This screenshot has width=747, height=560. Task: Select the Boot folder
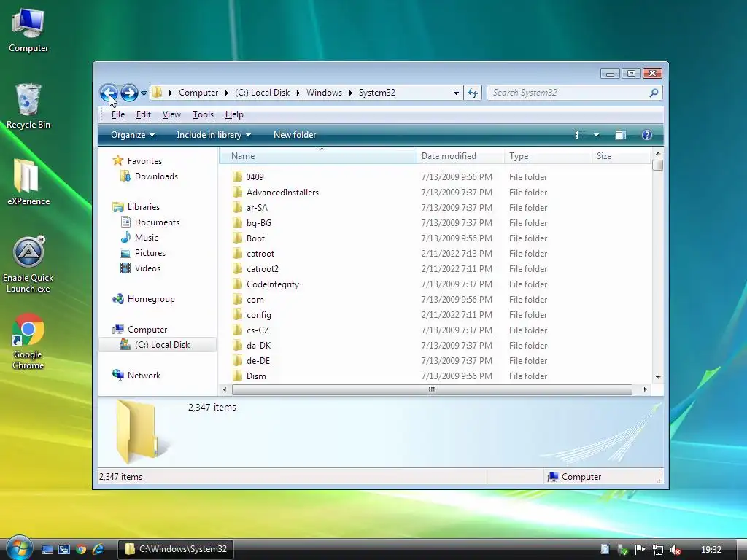(x=255, y=238)
